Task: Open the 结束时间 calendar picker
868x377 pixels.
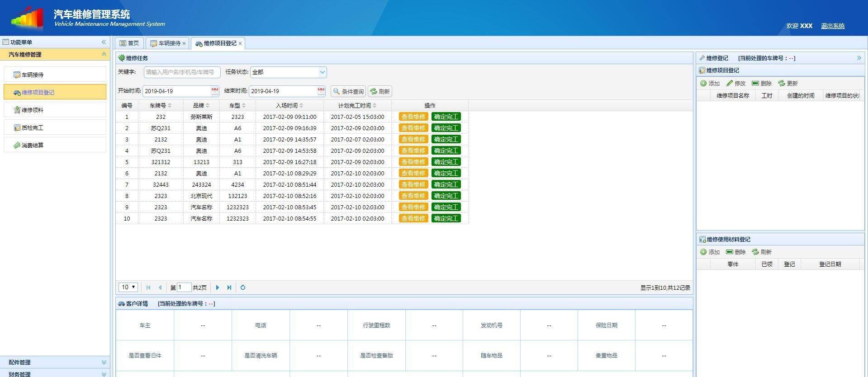Action: tap(321, 91)
